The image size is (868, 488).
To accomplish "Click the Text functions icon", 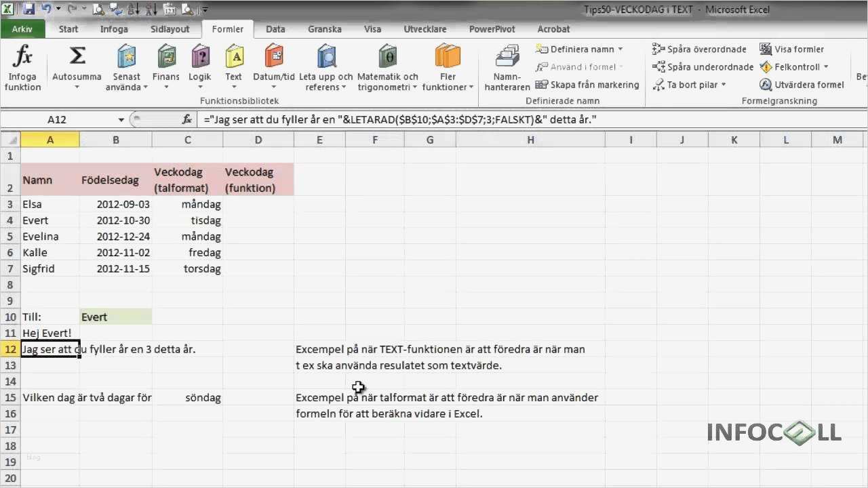I will point(233,64).
